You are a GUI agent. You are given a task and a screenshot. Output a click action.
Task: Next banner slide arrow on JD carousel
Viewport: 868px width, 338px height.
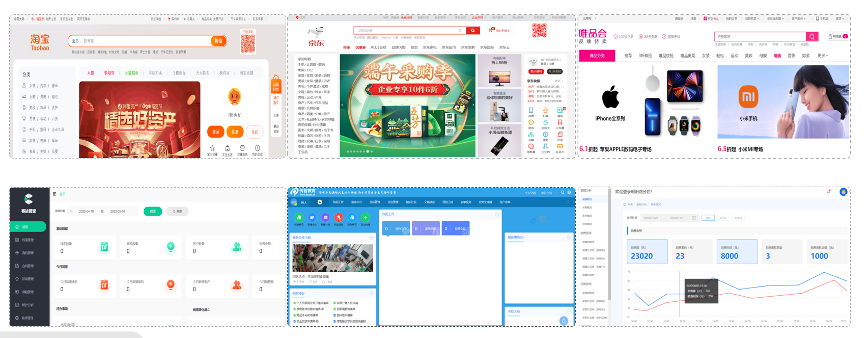[473, 105]
